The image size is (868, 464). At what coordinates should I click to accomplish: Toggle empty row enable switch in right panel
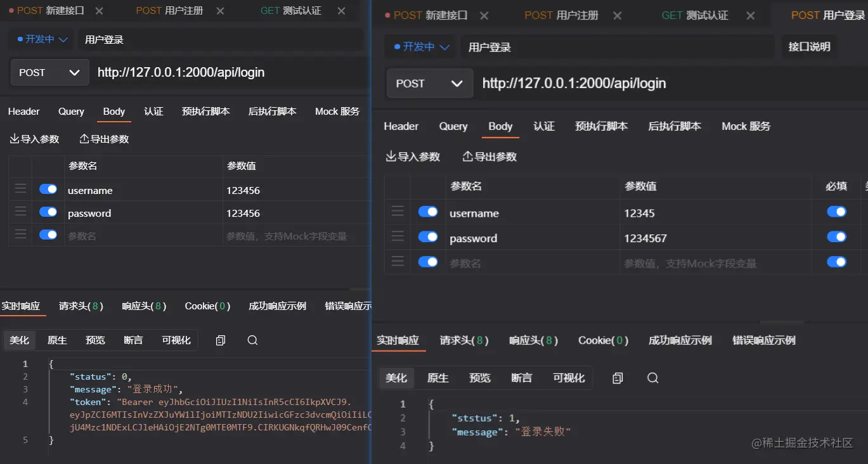[x=428, y=261]
